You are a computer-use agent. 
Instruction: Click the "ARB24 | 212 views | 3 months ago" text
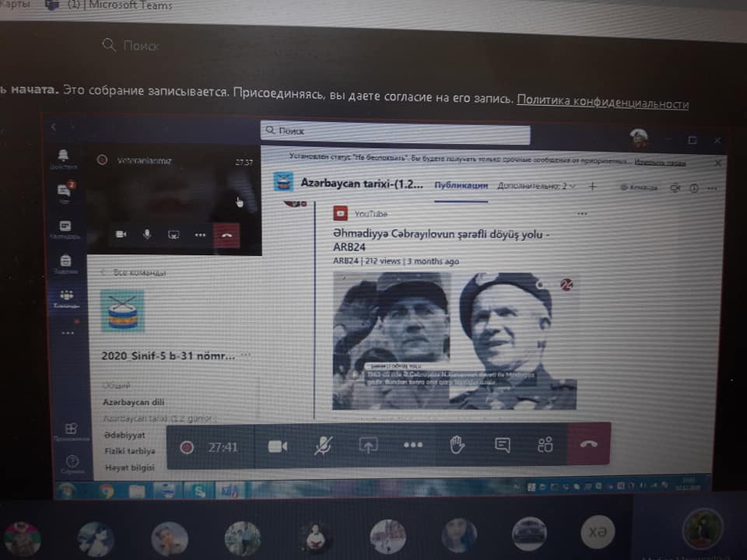(x=396, y=261)
